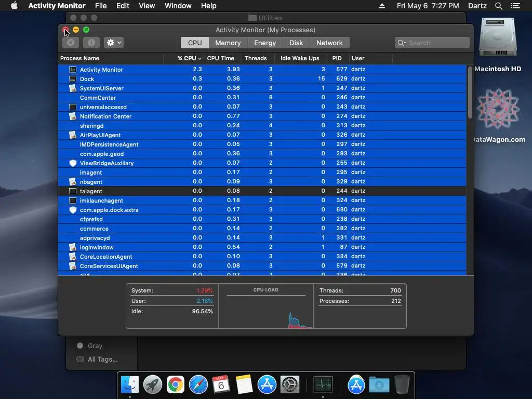Click the com.apple.dock.extra shield icon
This screenshot has width=532, height=399.
pos(73,210)
